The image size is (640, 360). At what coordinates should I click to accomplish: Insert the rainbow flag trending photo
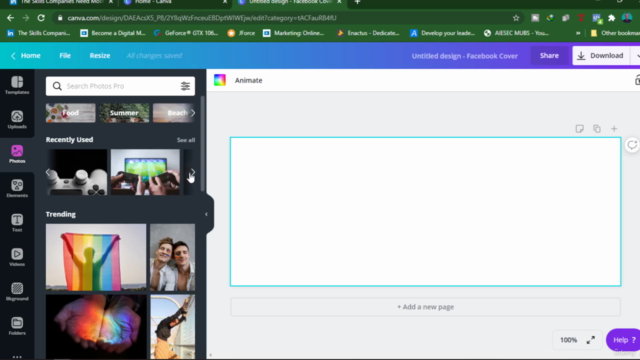click(x=96, y=257)
